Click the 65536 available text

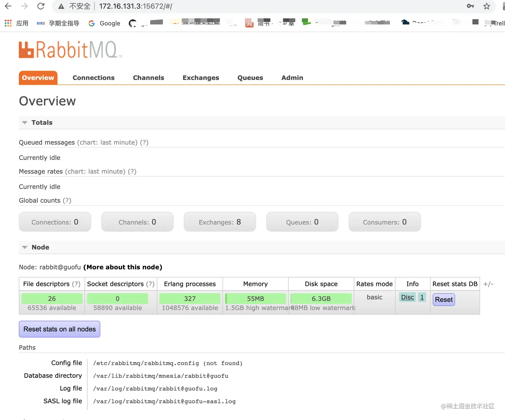pyautogui.click(x=52, y=308)
